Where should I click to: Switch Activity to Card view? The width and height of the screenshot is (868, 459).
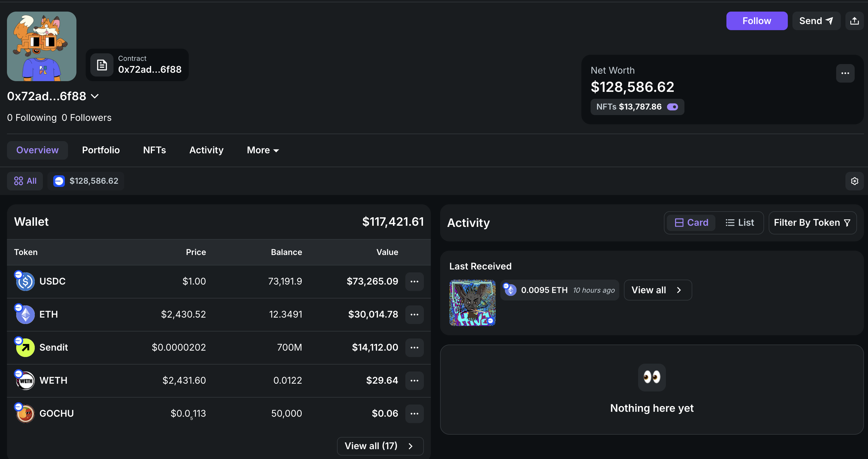click(x=691, y=223)
